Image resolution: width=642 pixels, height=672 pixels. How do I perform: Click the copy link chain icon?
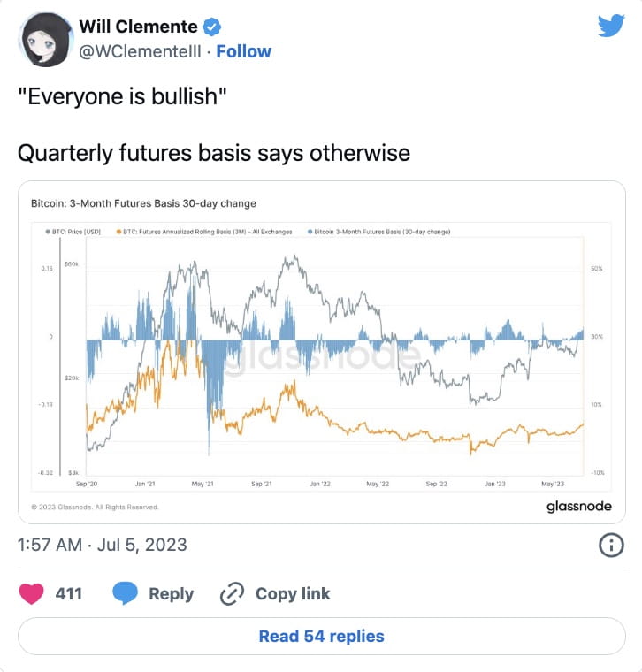pos(232,593)
